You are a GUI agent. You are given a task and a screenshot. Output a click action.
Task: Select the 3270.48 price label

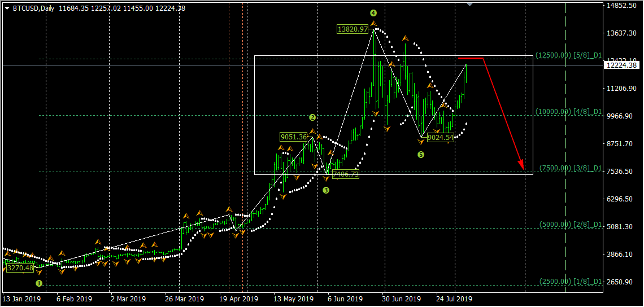pos(20,268)
